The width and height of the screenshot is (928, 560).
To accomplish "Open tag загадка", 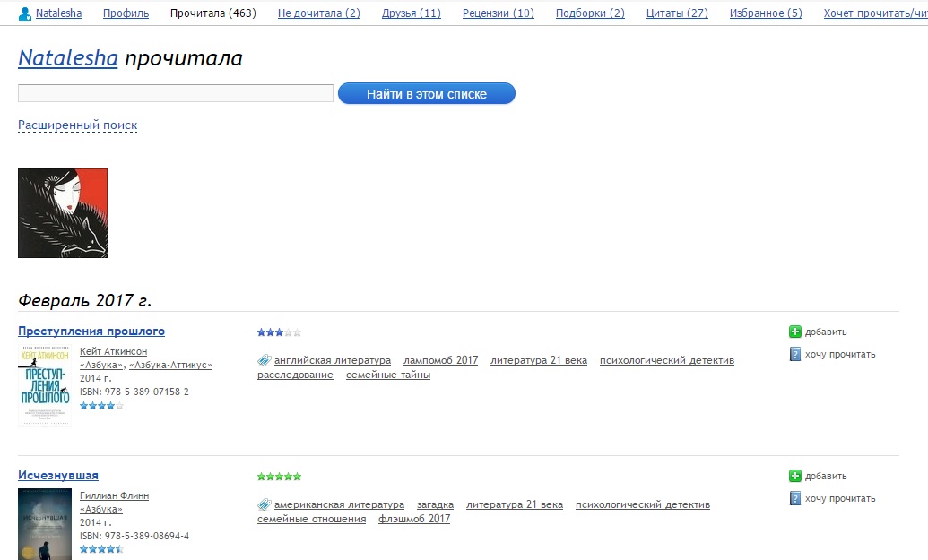I will click(x=436, y=504).
